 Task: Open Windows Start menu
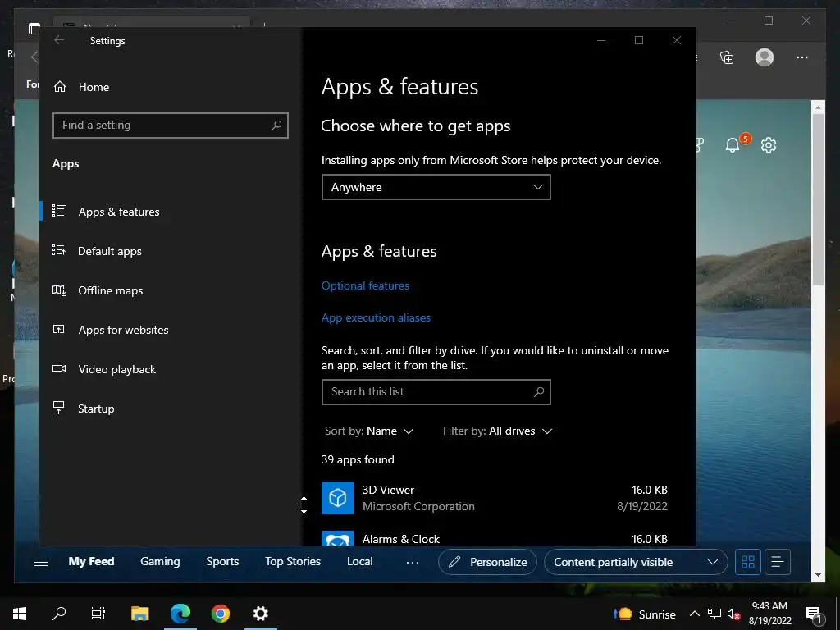click(x=20, y=614)
